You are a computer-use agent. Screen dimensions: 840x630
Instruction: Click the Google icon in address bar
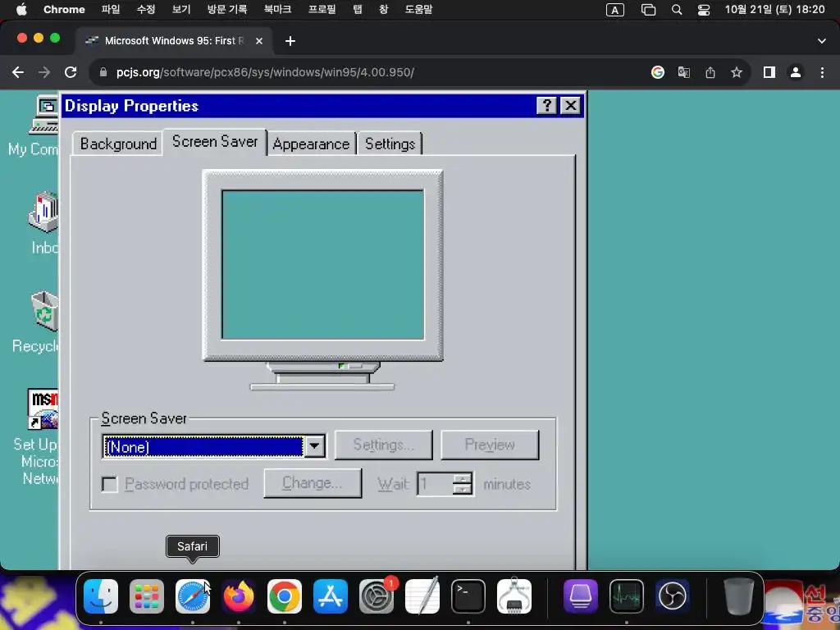coord(658,72)
